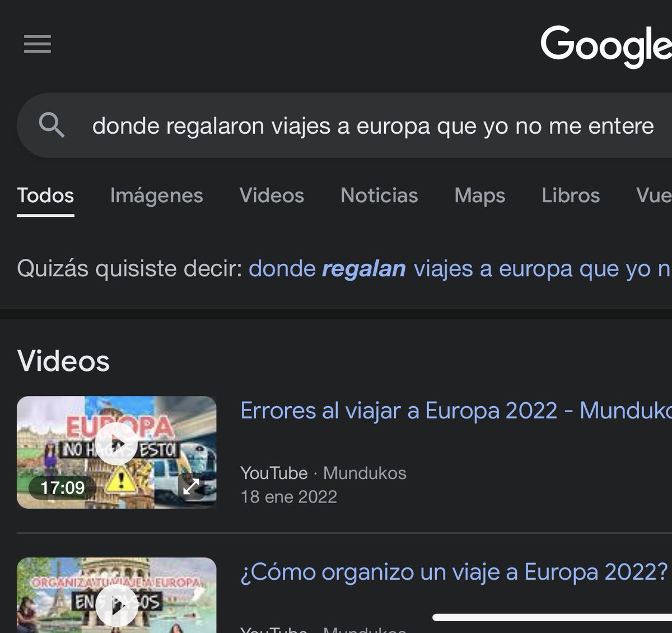
Task: Expand the first video preview via arrows icon
Action: (191, 486)
